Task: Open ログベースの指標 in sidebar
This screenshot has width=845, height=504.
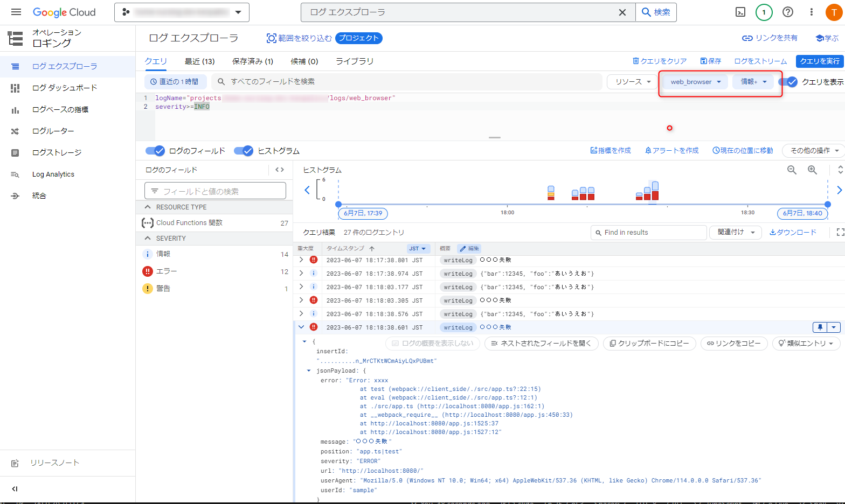Action: [x=67, y=109]
